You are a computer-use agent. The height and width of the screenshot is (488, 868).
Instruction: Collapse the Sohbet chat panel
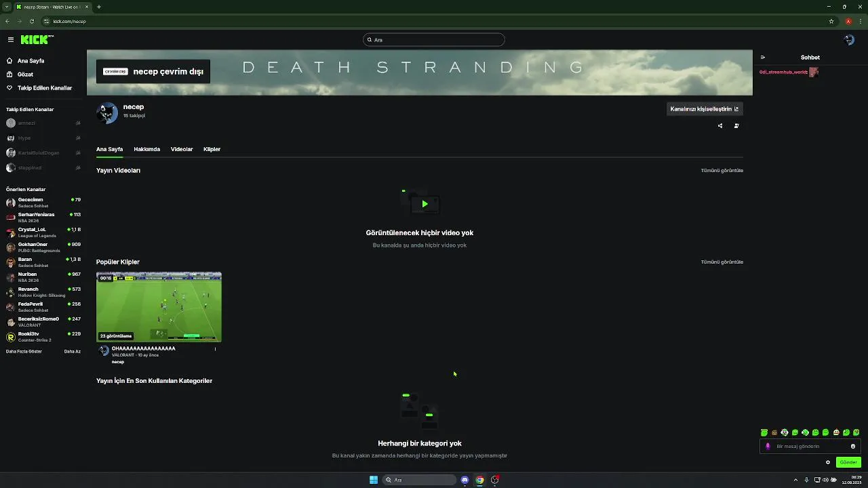(x=763, y=58)
